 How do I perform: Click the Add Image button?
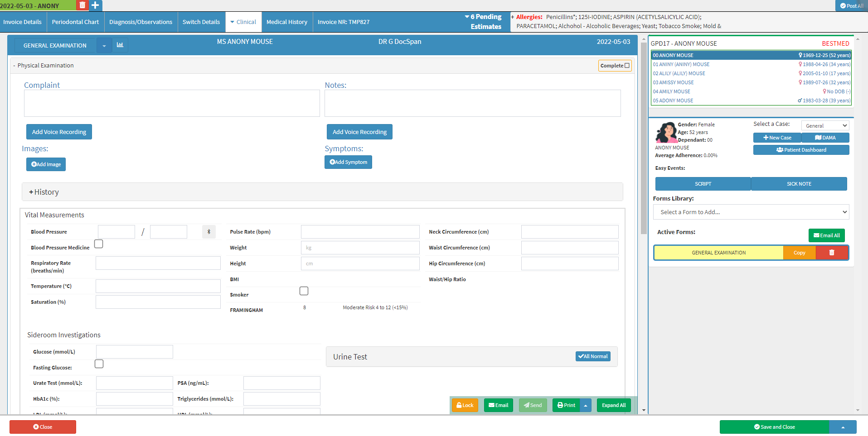[46, 164]
